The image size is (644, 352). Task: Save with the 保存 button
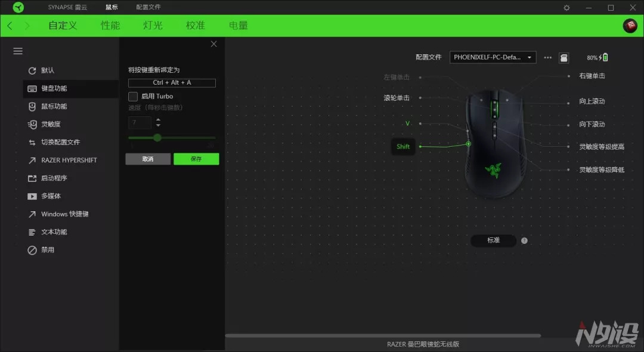(x=196, y=159)
